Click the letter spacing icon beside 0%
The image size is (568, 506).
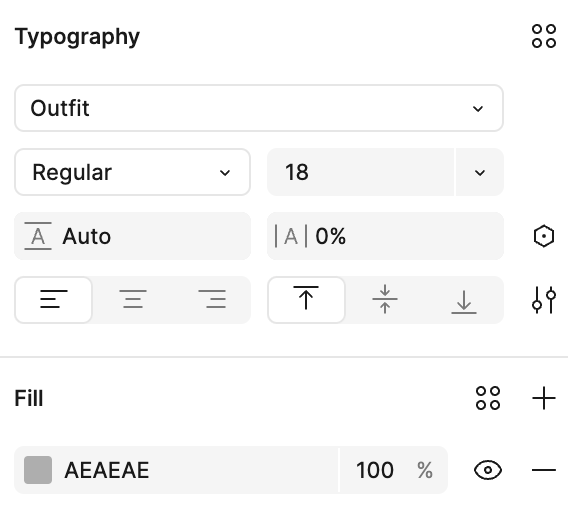(291, 237)
